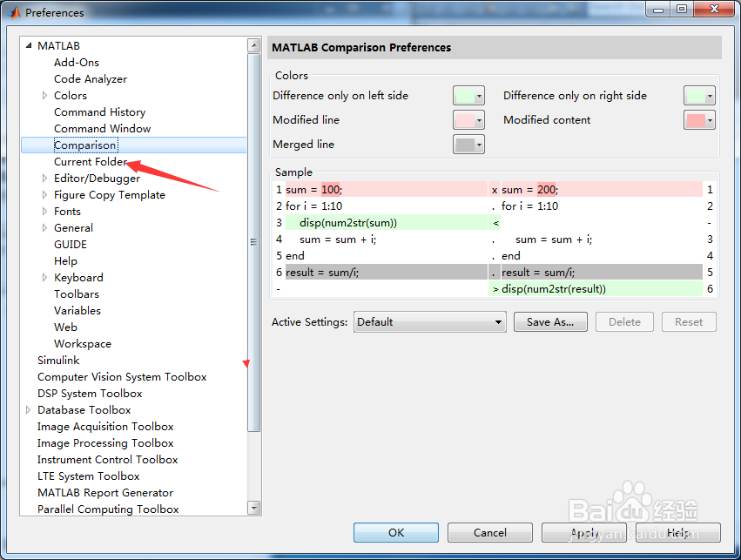The height and width of the screenshot is (560, 741).
Task: Select Code Analyzer preferences
Action: click(91, 79)
